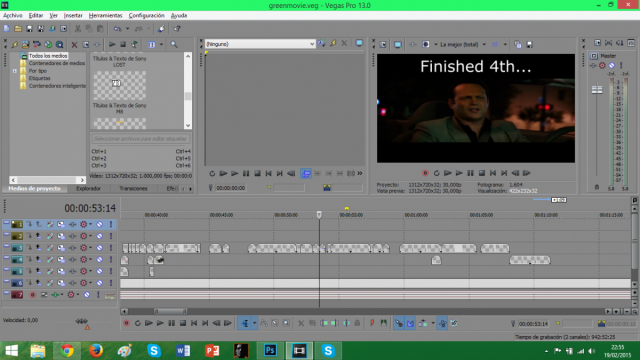Image resolution: width=640 pixels, height=360 pixels.
Task: Click Stop in timeline transport bar
Action: point(183,323)
